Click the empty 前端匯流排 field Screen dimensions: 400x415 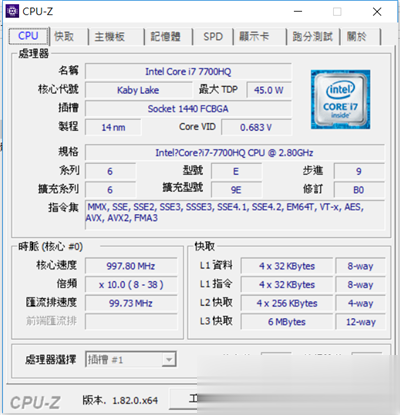tap(131, 322)
